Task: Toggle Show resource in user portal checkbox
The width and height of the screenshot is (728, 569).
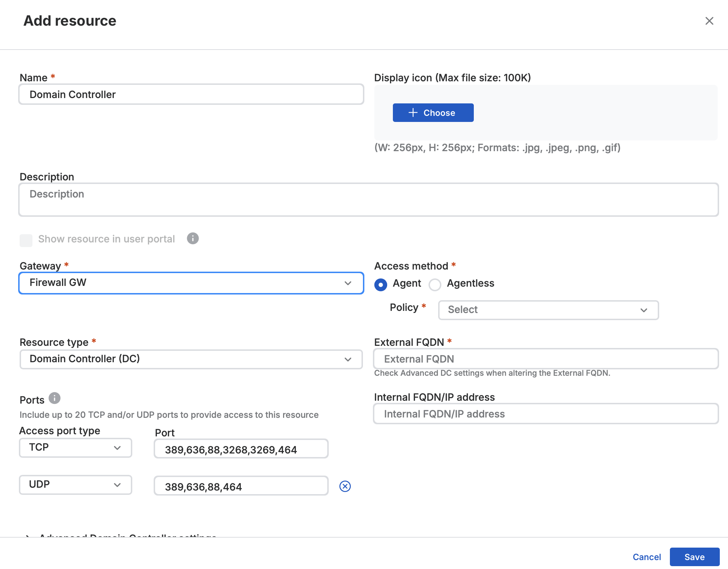Action: coord(26,240)
